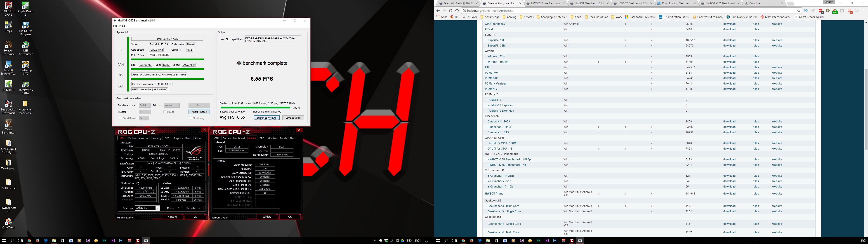Viewport: 868px width, 244px height.
Task: Click the Save data file button
Action: point(293,118)
